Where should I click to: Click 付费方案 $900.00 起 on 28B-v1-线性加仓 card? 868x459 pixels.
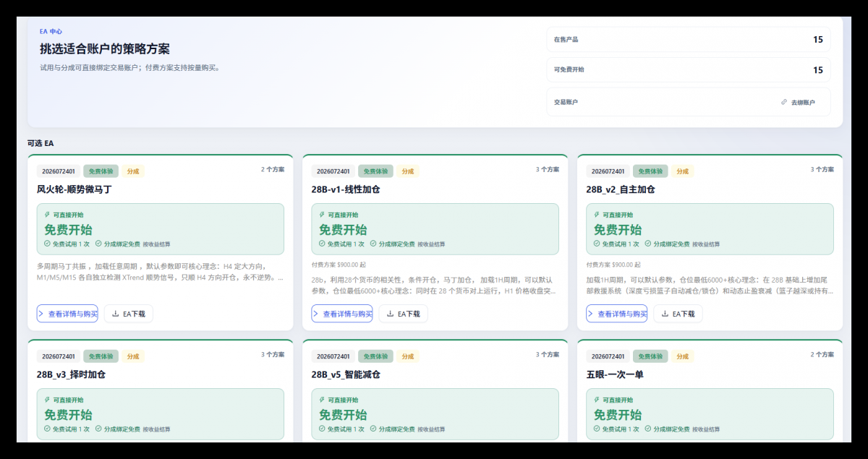click(339, 265)
